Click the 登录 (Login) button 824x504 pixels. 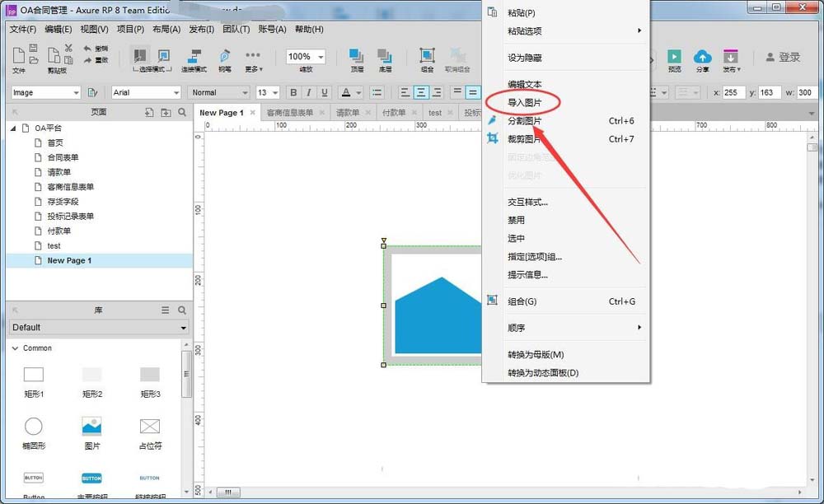[x=784, y=58]
